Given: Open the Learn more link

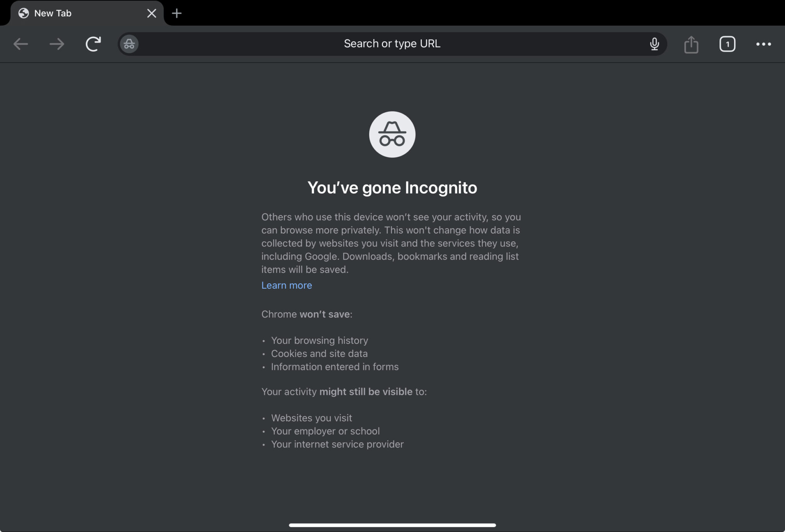Looking at the screenshot, I should pos(286,285).
